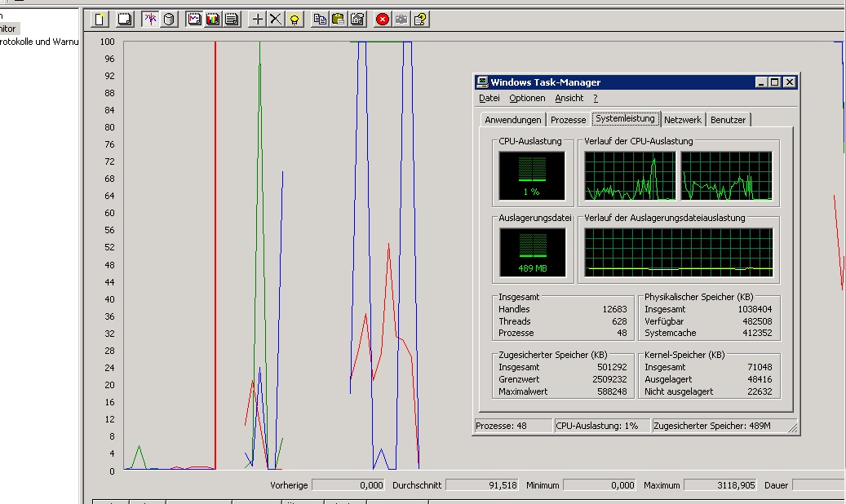
Task: Click the Task-Manager resize grip corner
Action: coord(793,428)
